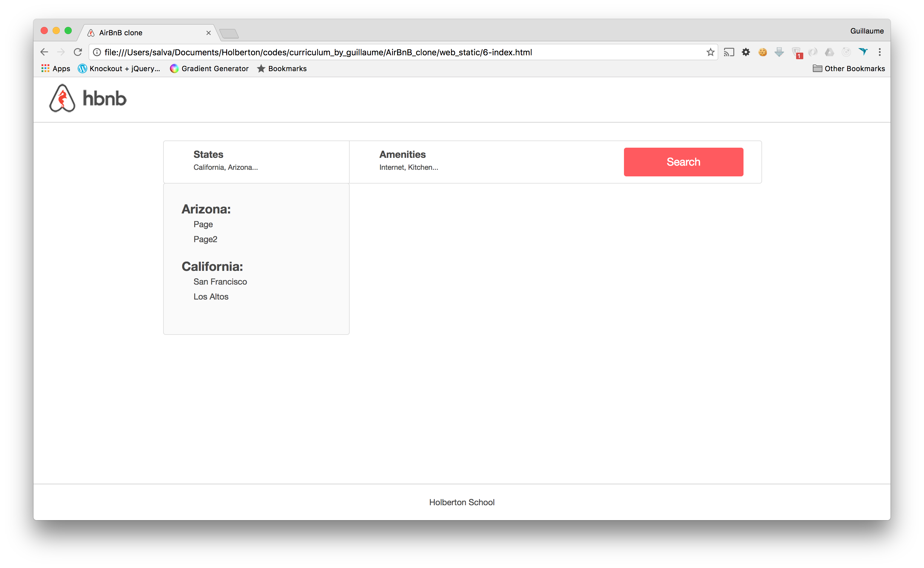
Task: Open Chrome three-dot menu
Action: point(879,52)
